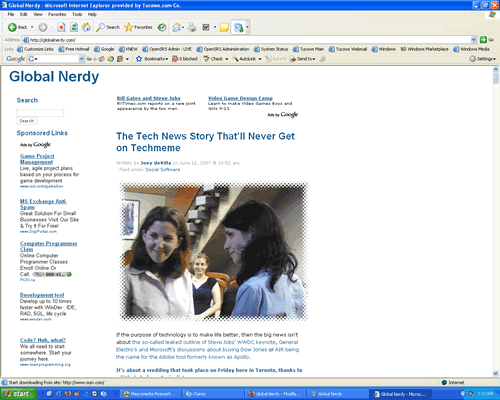Viewport: 500px width, 400px height.
Task: Open Google toolbar Settings
Action: tap(483, 59)
